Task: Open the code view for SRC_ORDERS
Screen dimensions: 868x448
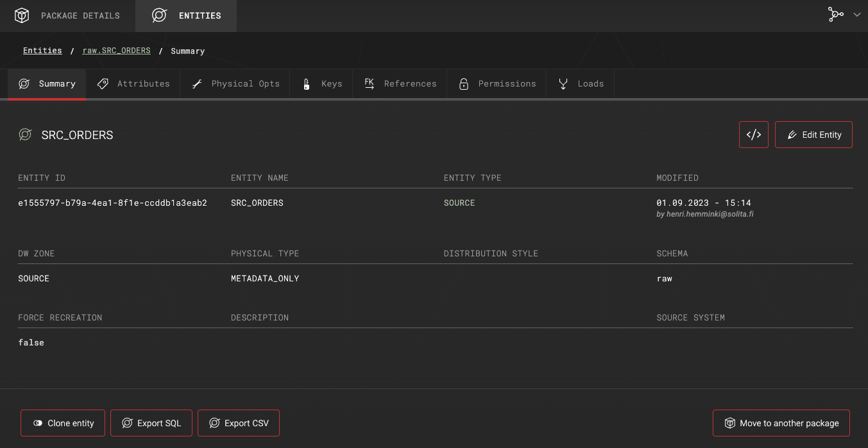Action: [753, 135]
